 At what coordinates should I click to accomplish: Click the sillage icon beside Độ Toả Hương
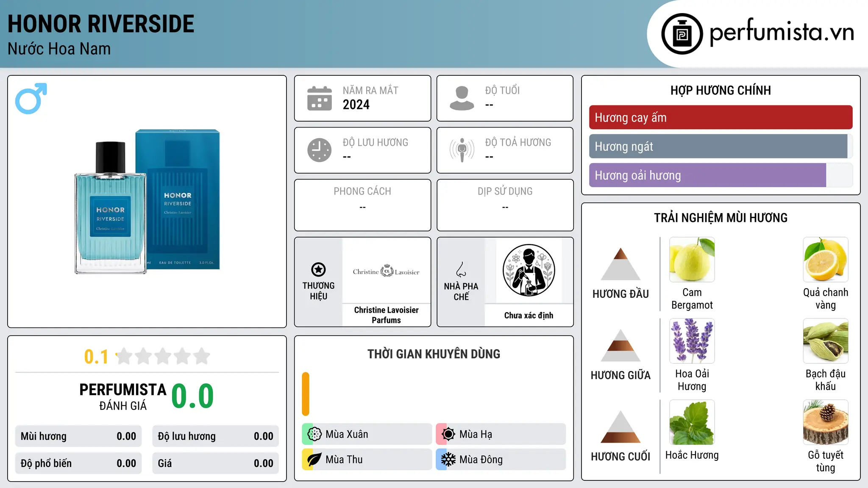tap(462, 150)
